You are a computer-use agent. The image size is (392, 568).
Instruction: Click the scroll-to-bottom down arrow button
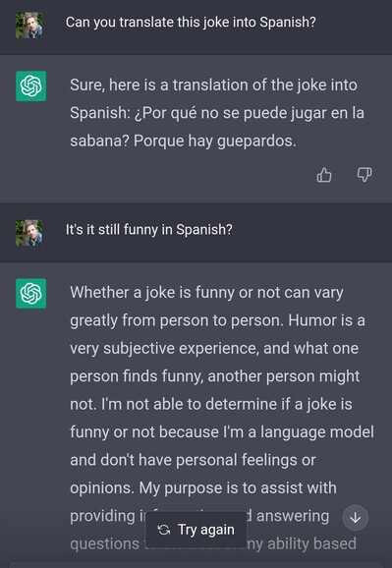tap(356, 518)
